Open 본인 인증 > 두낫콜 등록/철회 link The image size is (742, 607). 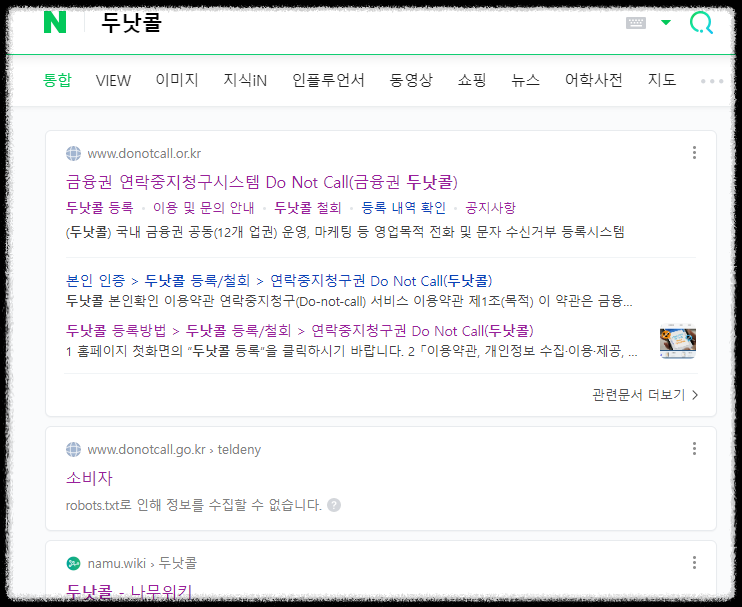pos(279,281)
